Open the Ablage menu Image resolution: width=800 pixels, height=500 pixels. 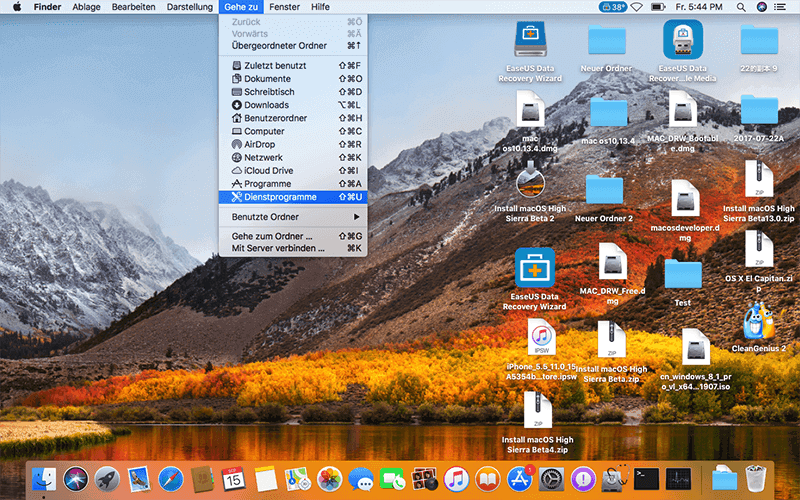tap(86, 7)
